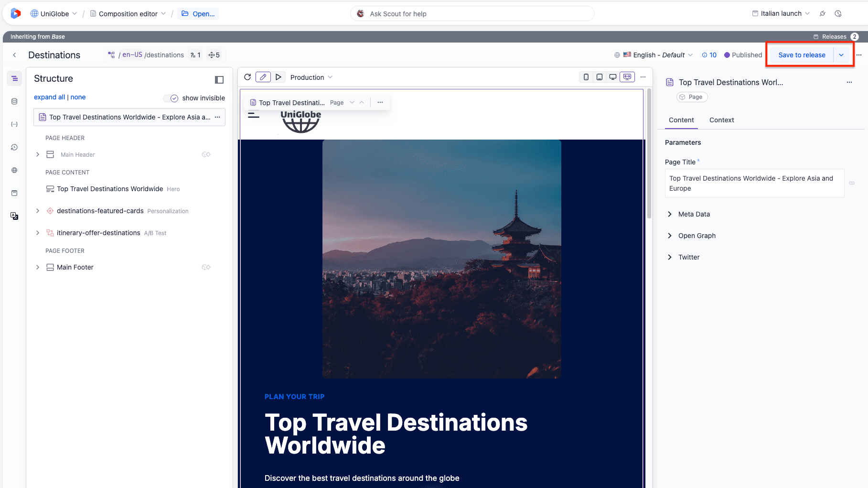
Task: Open the recent activity clock icon in the top bar
Action: point(838,13)
